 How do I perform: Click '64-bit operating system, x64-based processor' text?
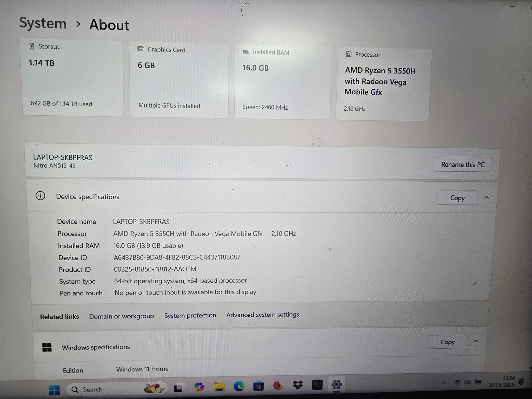pyautogui.click(x=181, y=281)
